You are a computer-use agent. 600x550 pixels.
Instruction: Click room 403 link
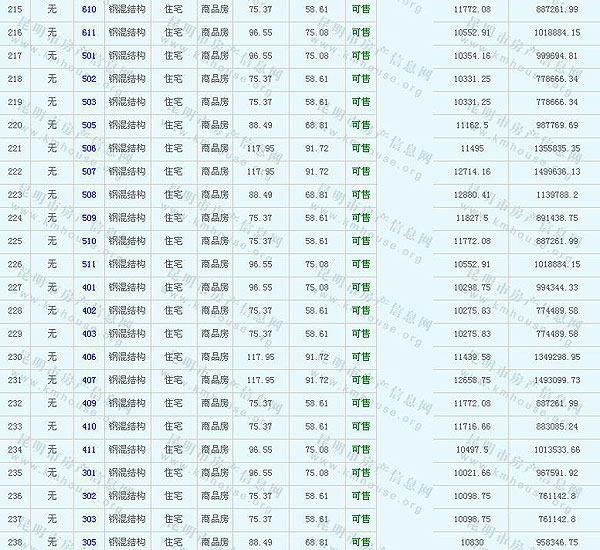89,333
